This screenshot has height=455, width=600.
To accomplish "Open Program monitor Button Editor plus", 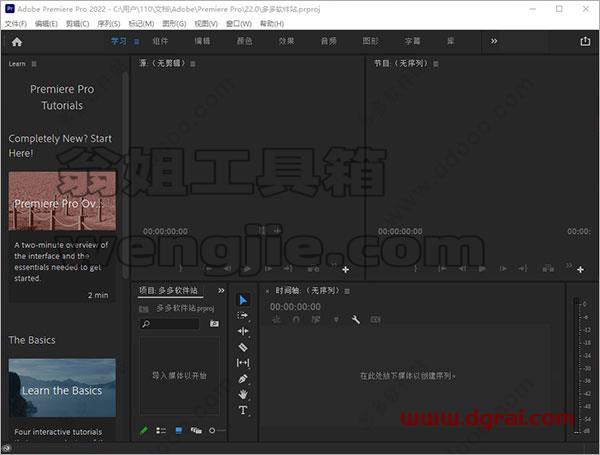I will point(580,270).
